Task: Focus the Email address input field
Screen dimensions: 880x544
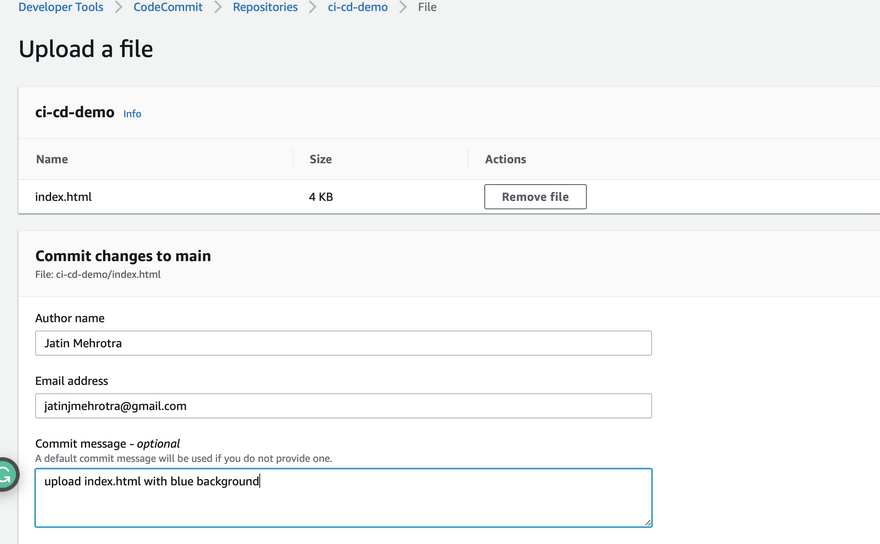Action: 343,406
